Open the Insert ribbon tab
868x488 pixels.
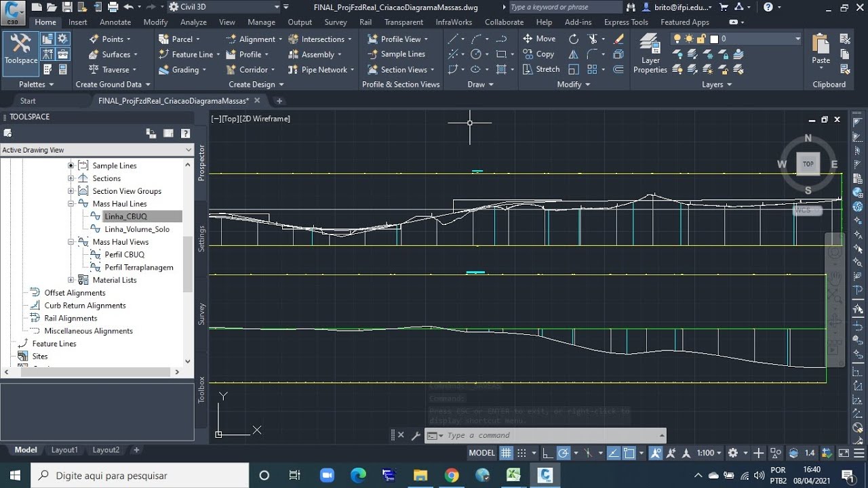pos(77,22)
